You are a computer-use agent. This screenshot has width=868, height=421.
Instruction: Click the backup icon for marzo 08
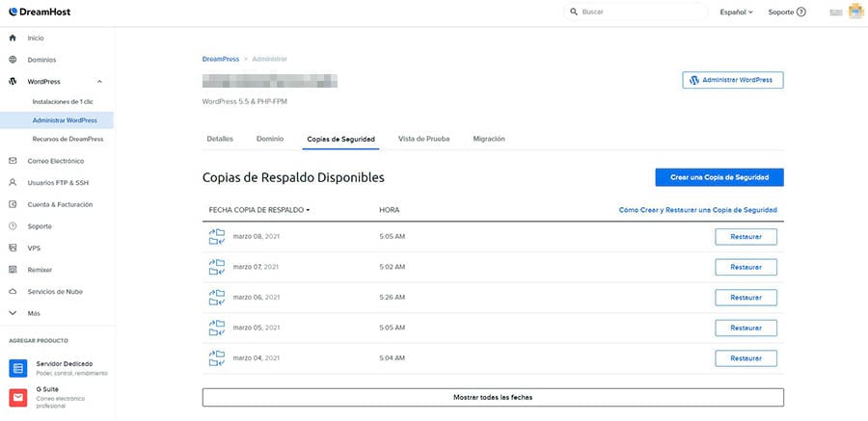point(216,237)
